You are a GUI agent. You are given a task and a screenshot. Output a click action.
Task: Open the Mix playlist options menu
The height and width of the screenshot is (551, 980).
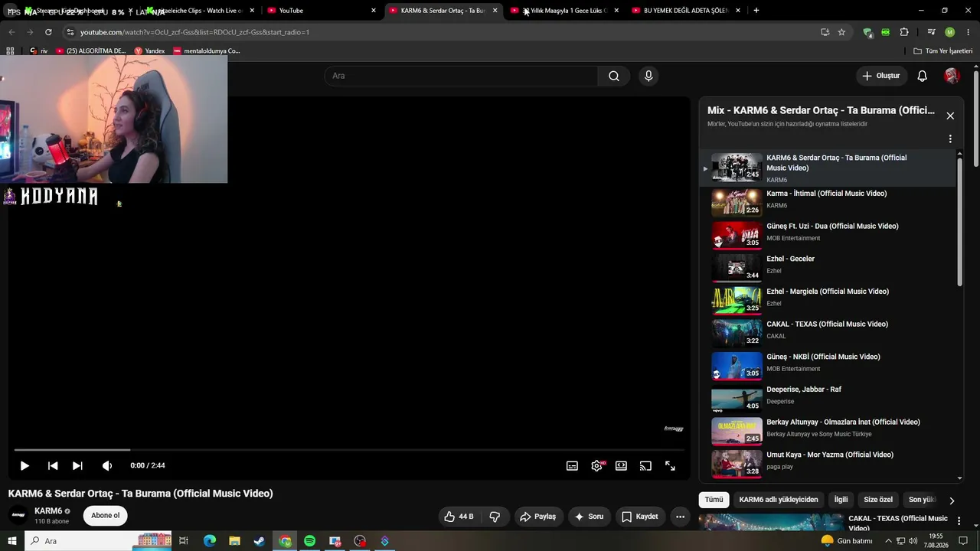click(x=950, y=139)
